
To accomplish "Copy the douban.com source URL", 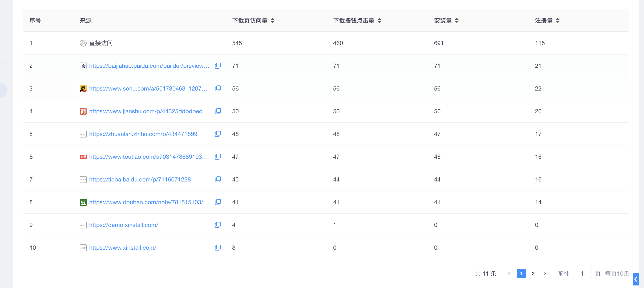I will point(218,202).
